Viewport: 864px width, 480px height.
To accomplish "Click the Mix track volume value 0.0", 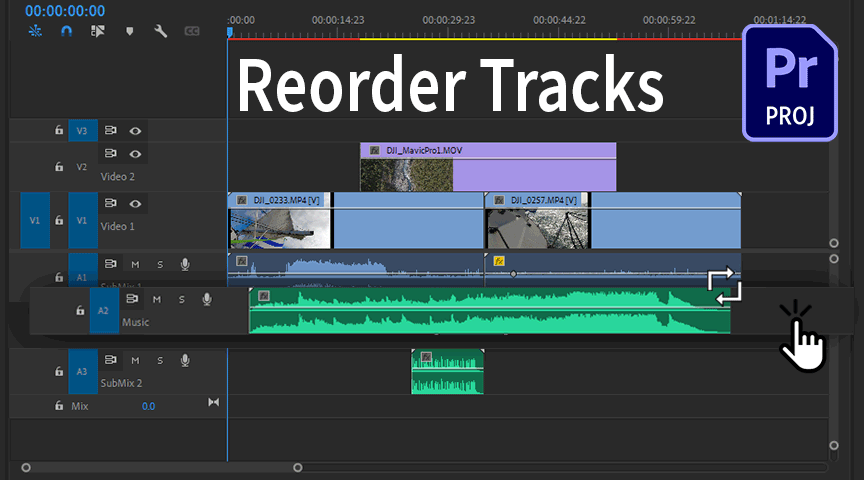I will (x=148, y=407).
